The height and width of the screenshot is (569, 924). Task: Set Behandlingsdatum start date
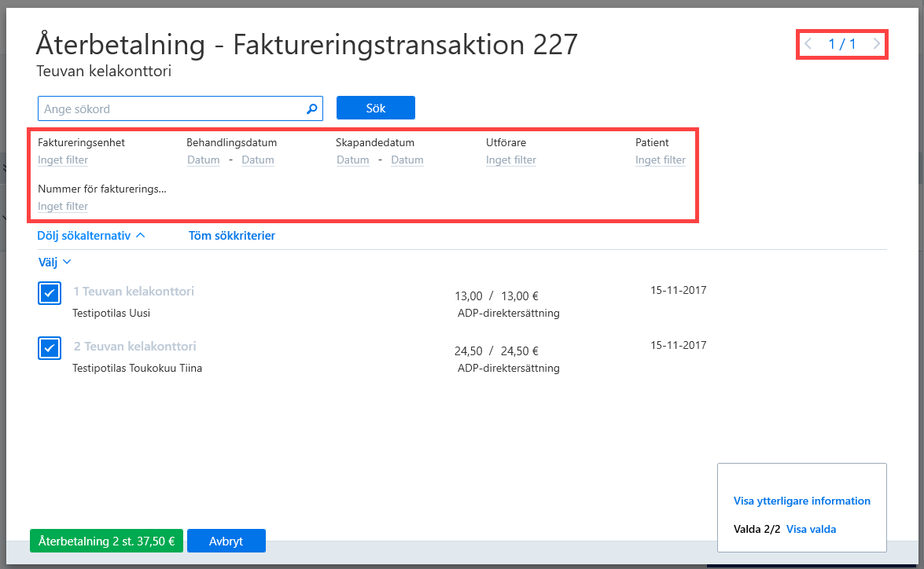(204, 160)
